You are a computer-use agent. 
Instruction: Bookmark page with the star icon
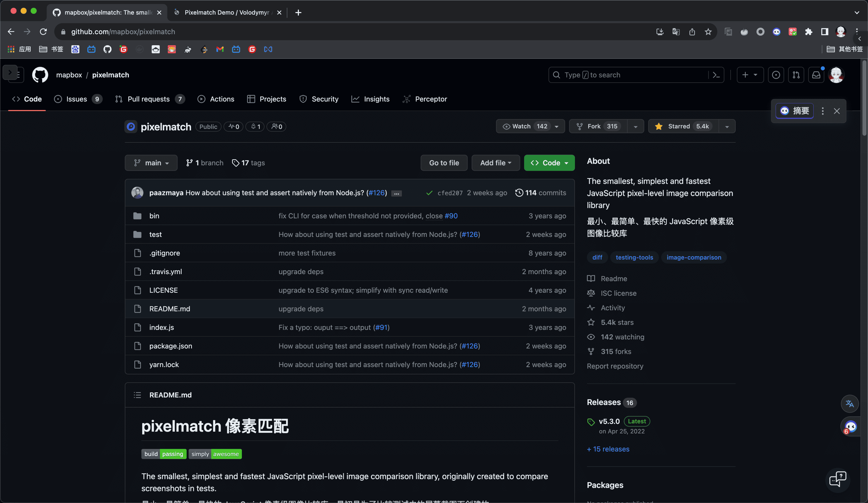[708, 32]
